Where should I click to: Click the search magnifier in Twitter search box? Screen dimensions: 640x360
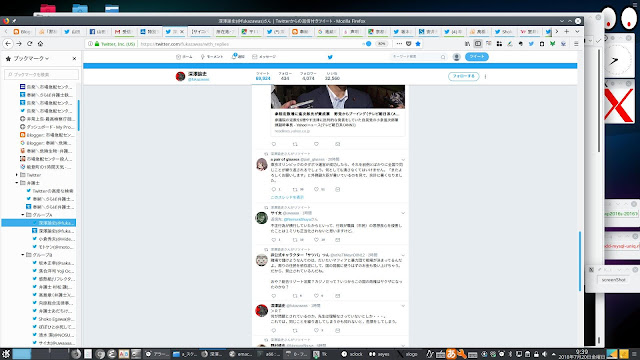pos(443,57)
